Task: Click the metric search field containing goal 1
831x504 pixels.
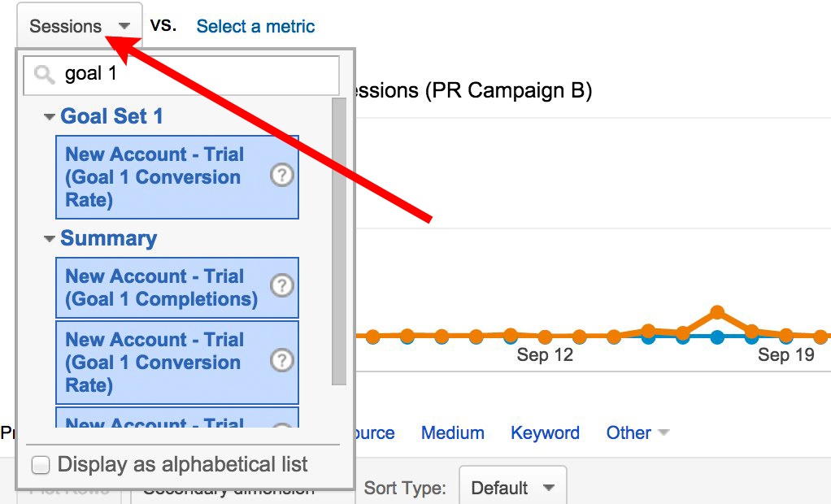Action: (195, 75)
